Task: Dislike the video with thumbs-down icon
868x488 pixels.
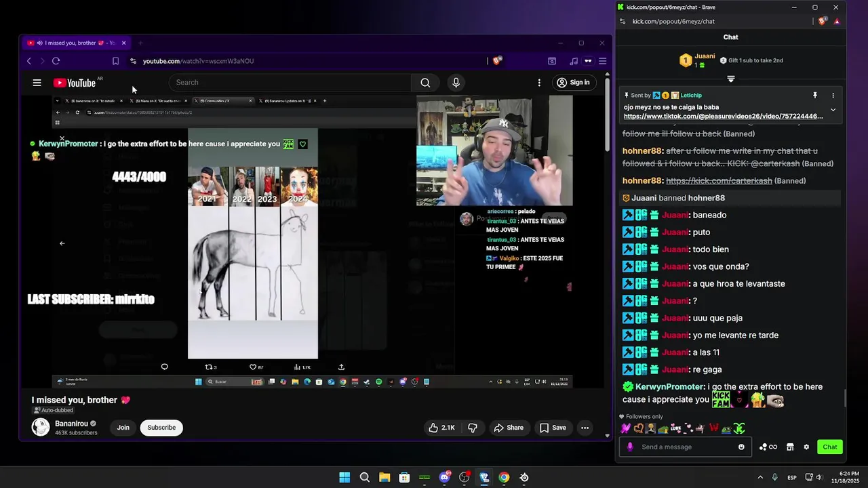Action: 473,428
